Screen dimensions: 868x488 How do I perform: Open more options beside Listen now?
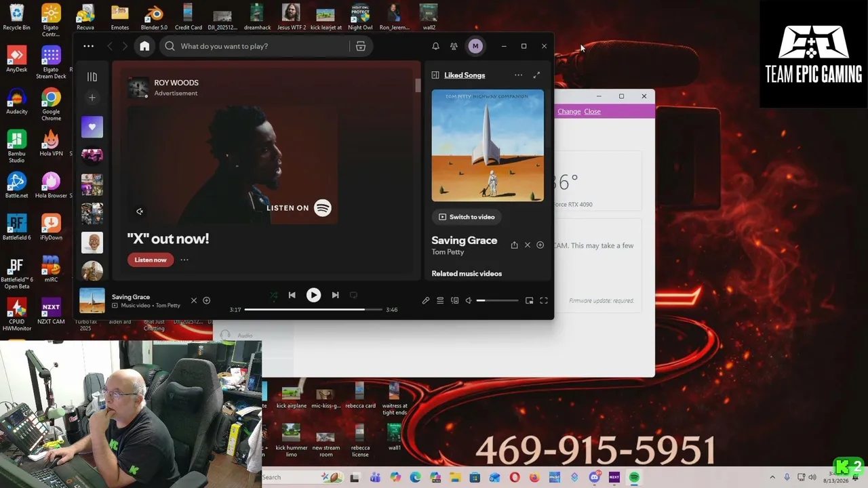click(184, 260)
